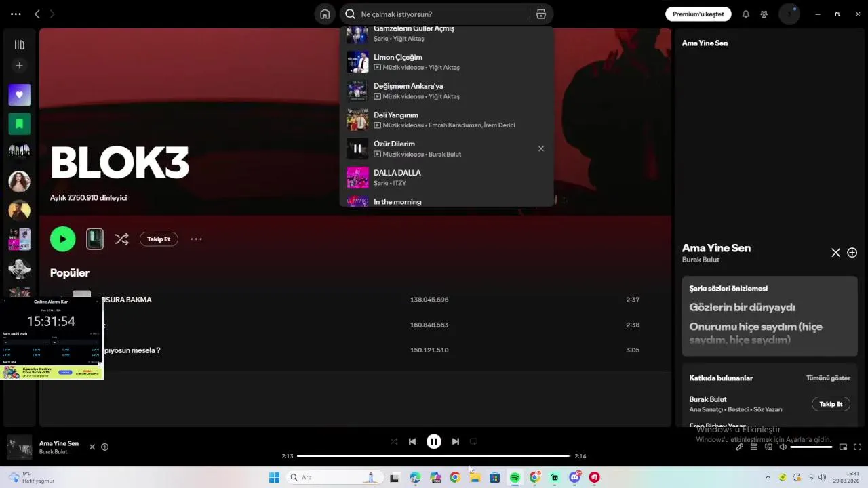
Task: Pause playback in the player bar
Action: coord(434,441)
